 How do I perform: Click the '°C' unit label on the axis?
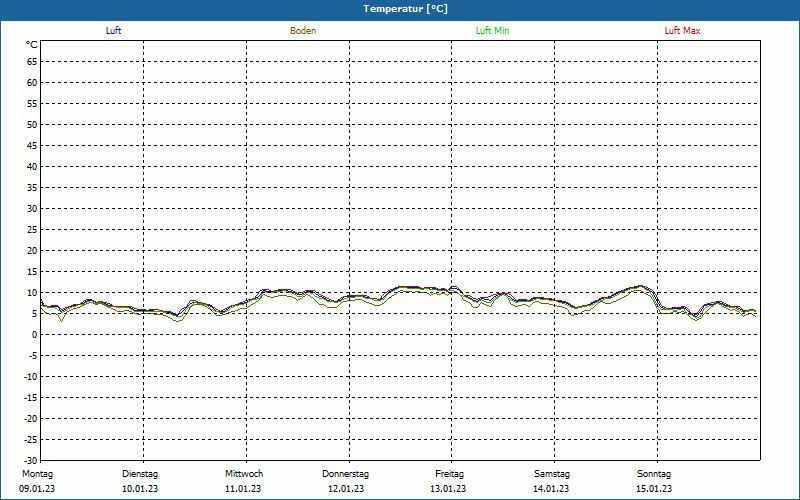point(32,45)
